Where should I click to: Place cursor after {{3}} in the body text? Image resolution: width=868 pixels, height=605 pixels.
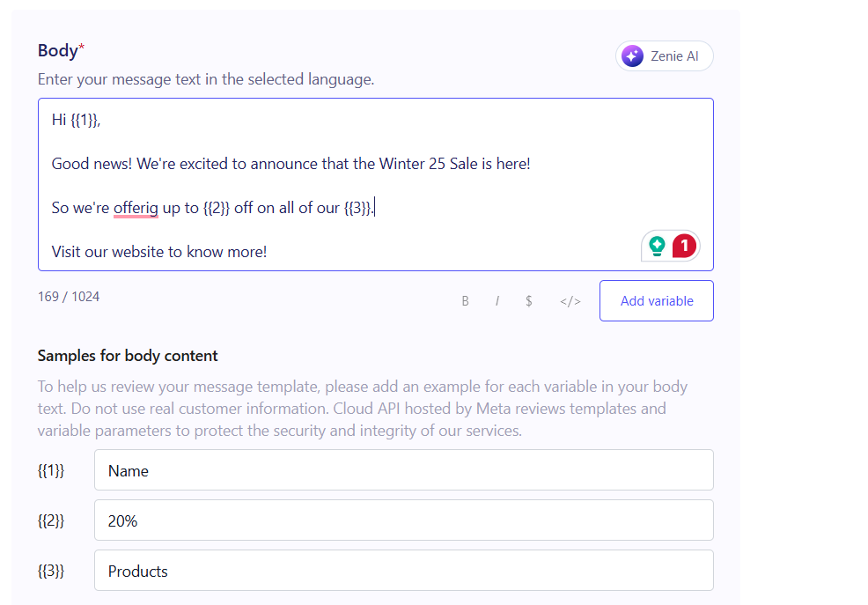pyautogui.click(x=373, y=208)
